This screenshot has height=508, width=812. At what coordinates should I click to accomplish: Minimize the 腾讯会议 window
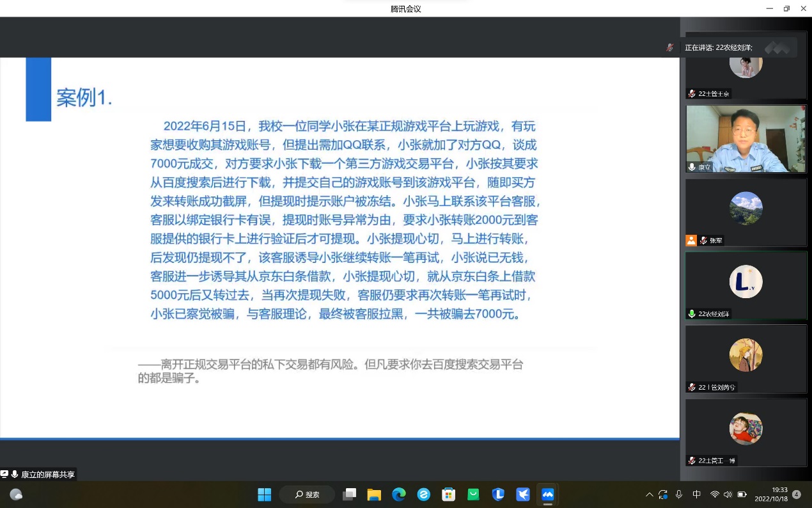(769, 8)
